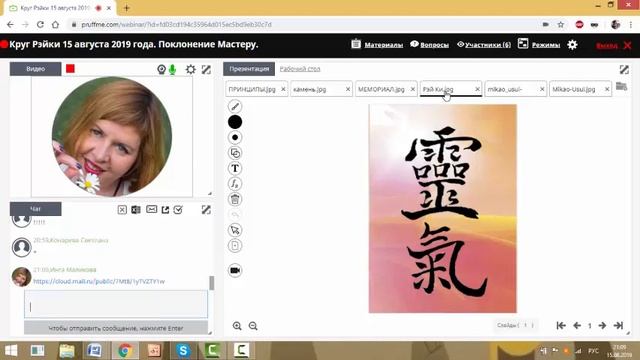Click the trash clear-drawing tool
The image size is (640, 360).
[235, 199]
